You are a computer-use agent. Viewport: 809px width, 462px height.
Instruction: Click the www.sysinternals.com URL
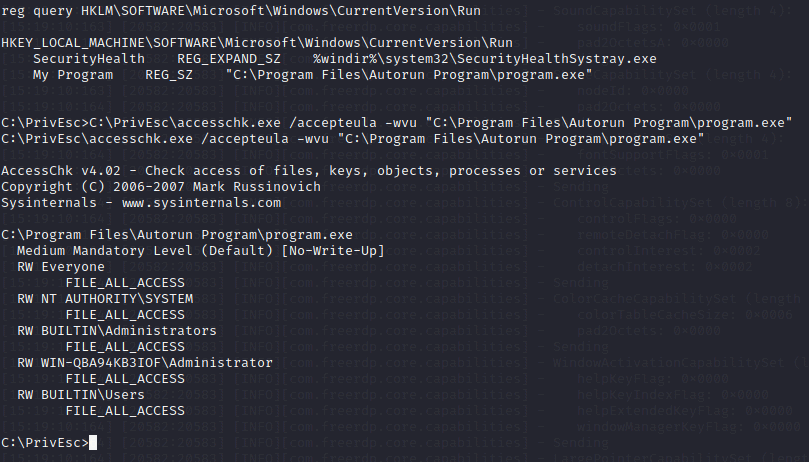click(201, 203)
